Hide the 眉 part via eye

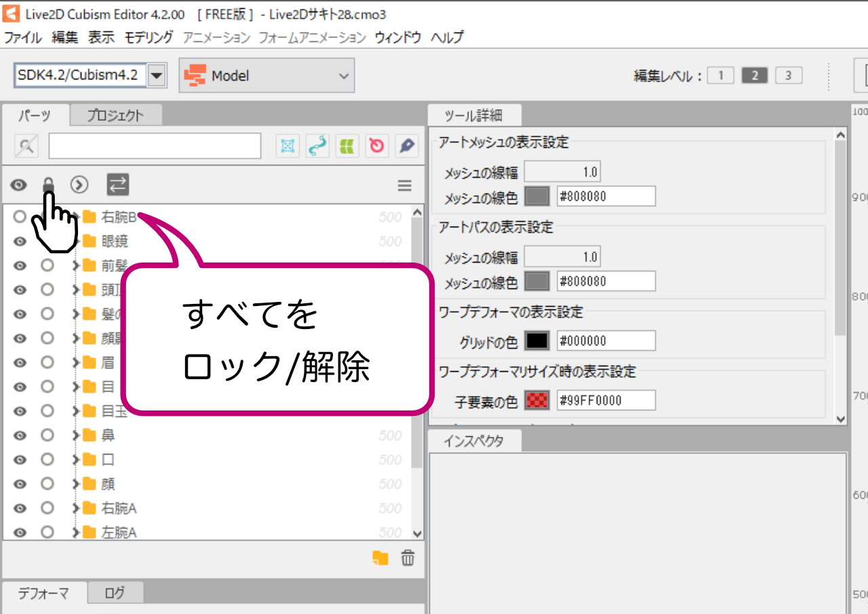tap(20, 362)
